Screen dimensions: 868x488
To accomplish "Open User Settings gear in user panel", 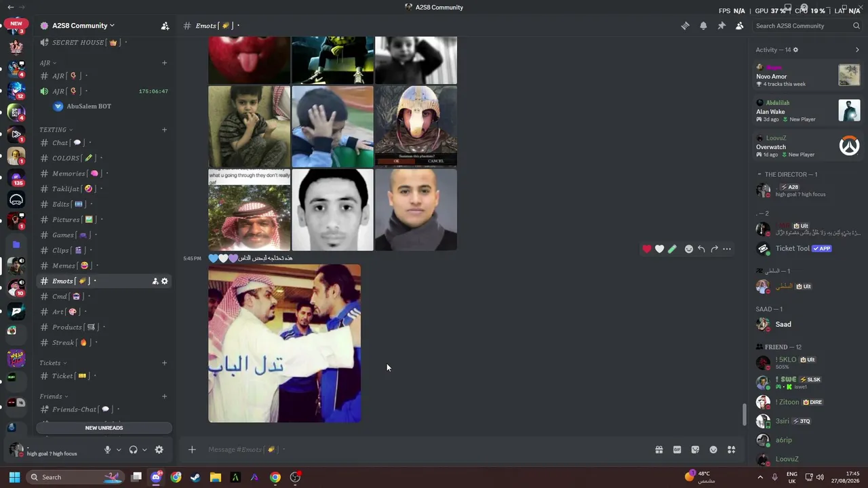I will [159, 449].
